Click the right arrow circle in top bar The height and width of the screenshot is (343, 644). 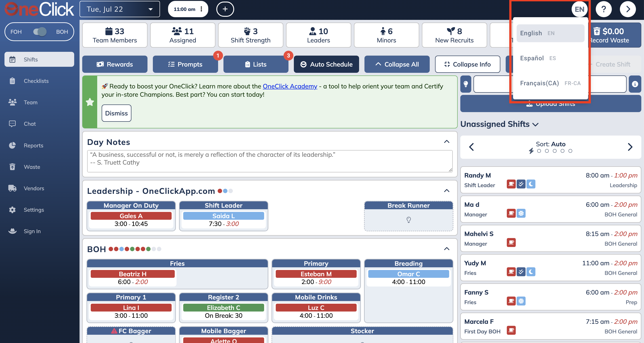[627, 9]
